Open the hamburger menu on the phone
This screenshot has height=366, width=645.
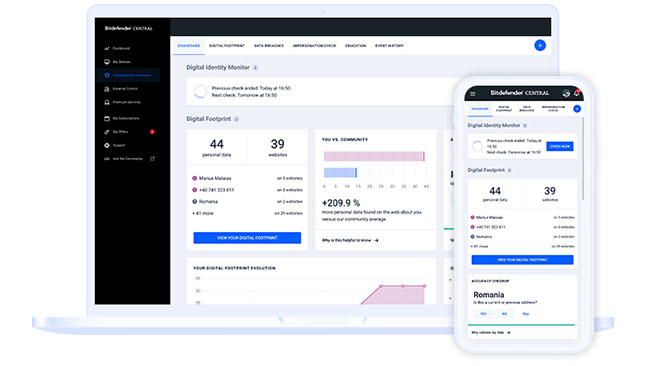[x=473, y=94]
